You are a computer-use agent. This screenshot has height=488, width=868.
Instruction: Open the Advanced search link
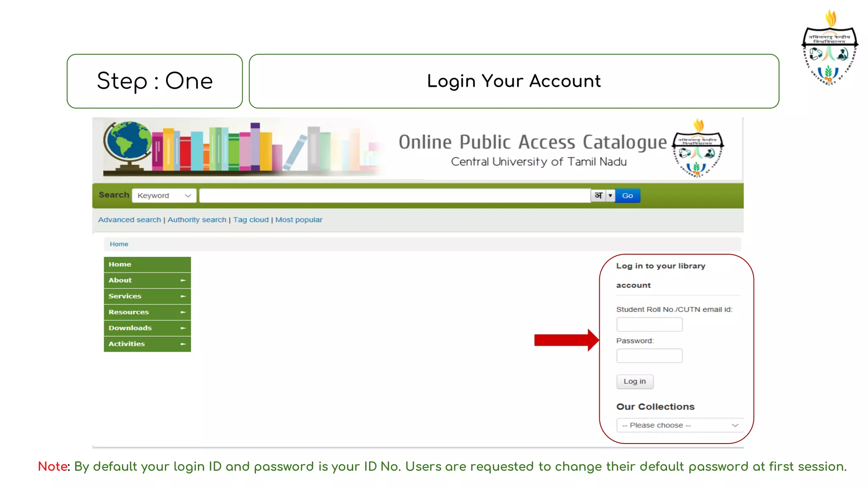(x=130, y=220)
